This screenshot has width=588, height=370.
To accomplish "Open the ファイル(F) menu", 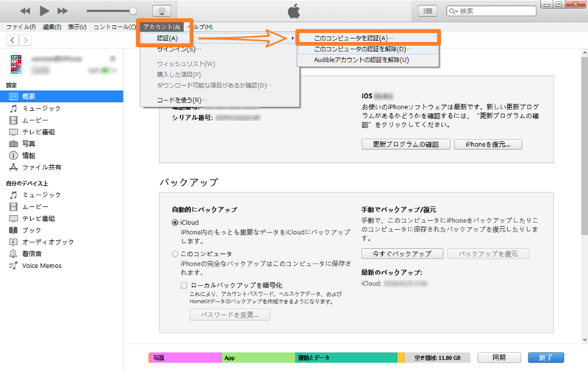I will 21,27.
